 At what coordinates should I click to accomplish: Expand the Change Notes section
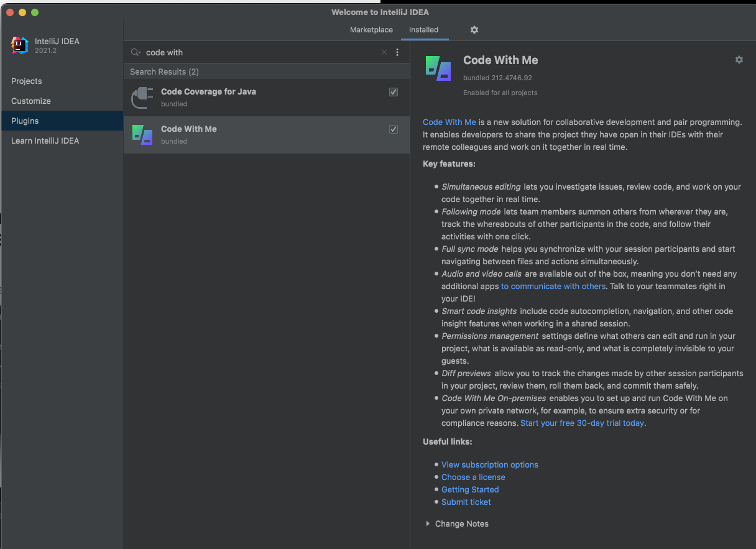point(428,524)
